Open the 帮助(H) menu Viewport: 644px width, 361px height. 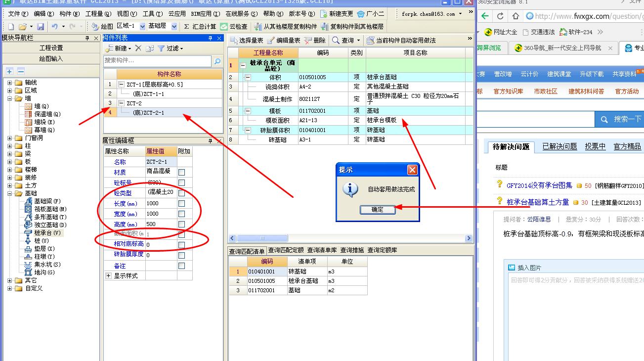point(273,14)
